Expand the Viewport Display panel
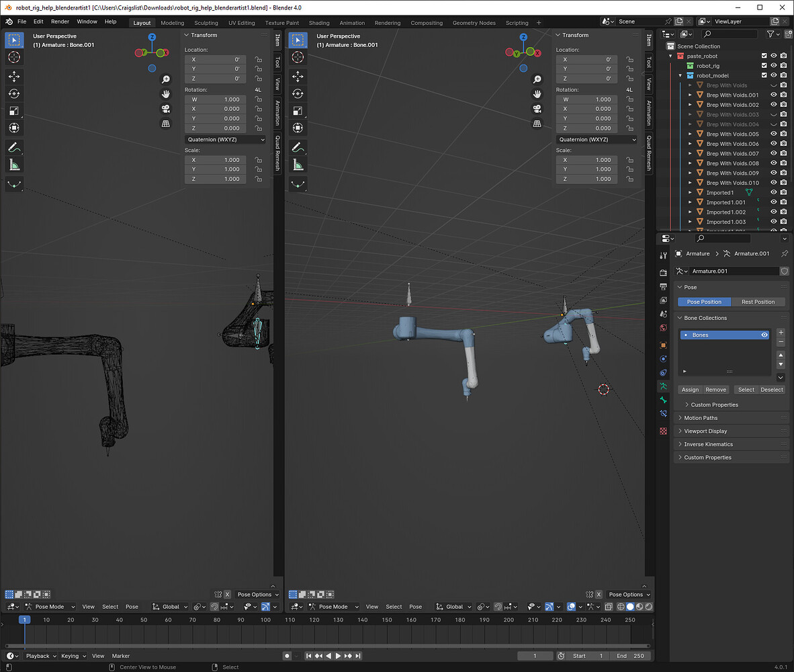The image size is (794, 672). [x=705, y=431]
